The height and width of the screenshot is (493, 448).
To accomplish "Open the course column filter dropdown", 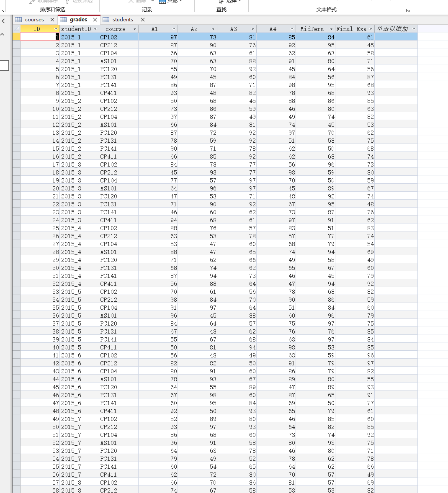I will (x=135, y=29).
